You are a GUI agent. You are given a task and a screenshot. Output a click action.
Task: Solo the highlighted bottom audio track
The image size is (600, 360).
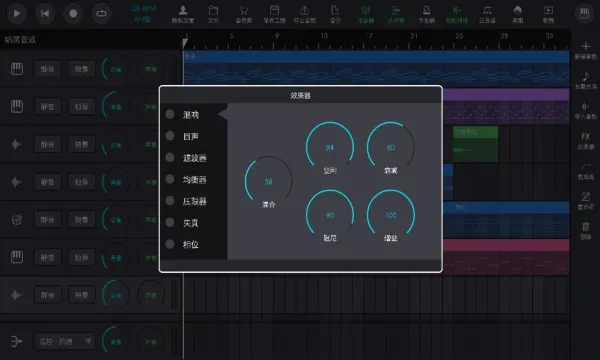click(x=82, y=295)
